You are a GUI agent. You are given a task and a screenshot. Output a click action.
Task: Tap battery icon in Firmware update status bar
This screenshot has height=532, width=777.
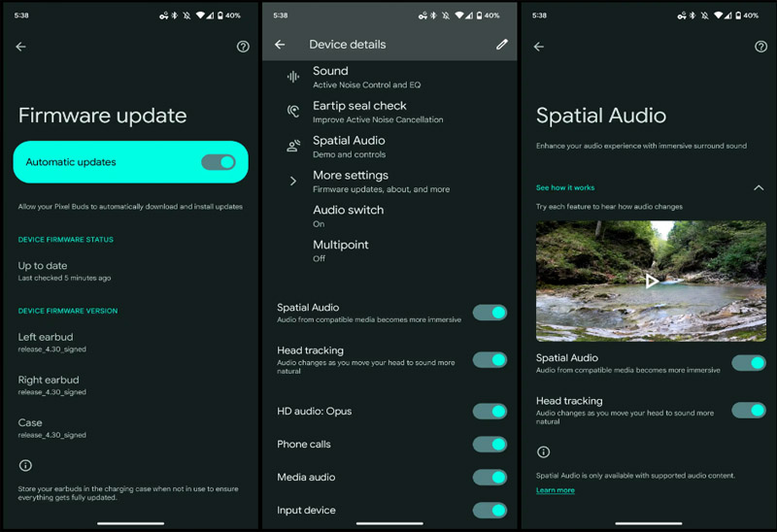pyautogui.click(x=220, y=16)
